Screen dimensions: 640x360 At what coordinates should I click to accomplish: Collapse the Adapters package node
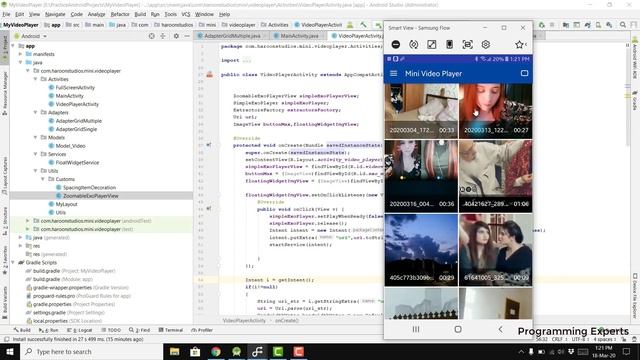[35, 112]
